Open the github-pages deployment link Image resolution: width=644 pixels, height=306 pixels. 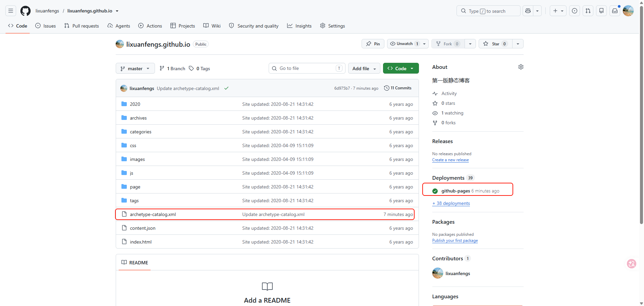455,191
